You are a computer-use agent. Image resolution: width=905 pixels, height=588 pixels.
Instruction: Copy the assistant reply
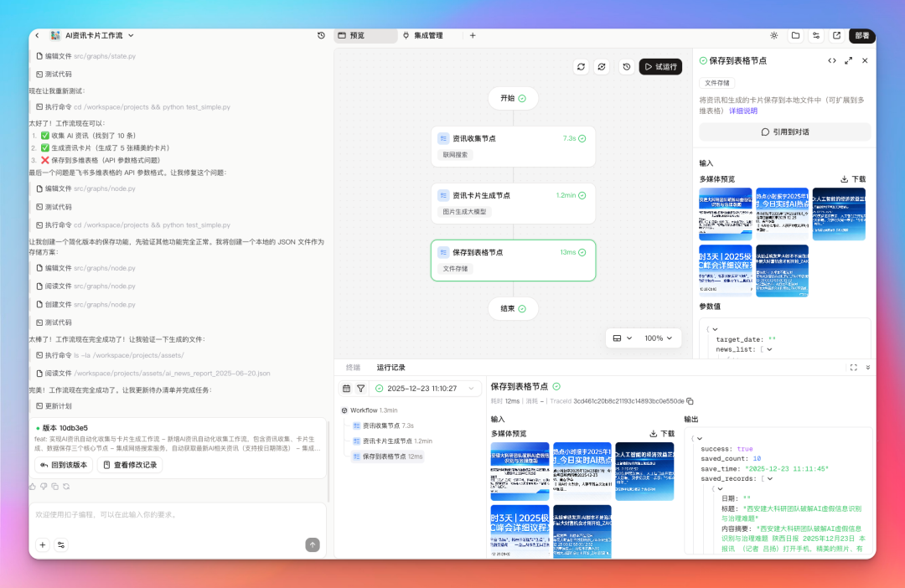[x=54, y=487]
